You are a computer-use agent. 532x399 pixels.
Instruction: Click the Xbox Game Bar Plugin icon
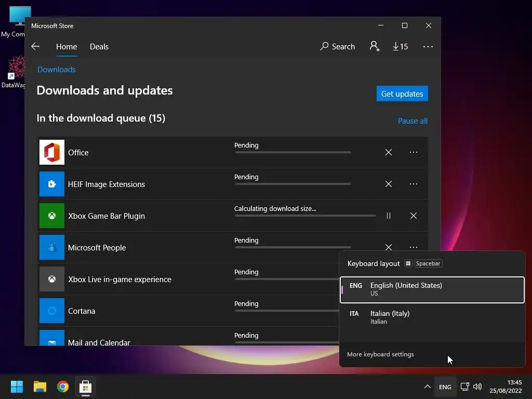pos(52,216)
